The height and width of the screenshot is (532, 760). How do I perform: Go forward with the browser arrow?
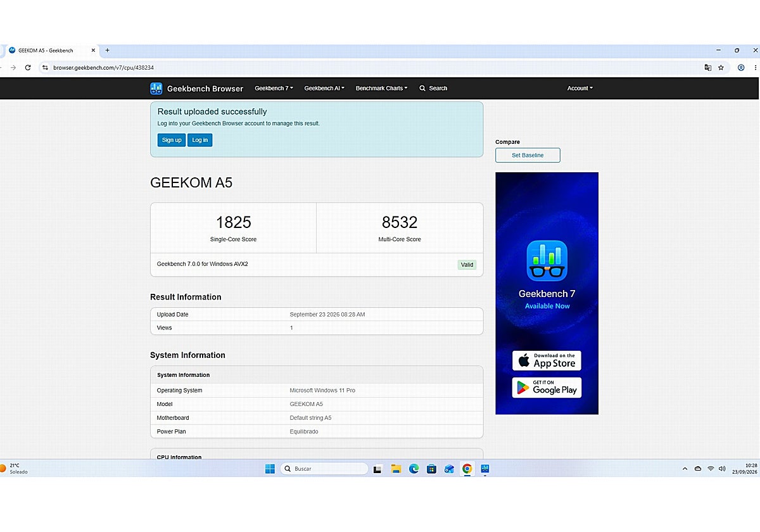click(13, 68)
